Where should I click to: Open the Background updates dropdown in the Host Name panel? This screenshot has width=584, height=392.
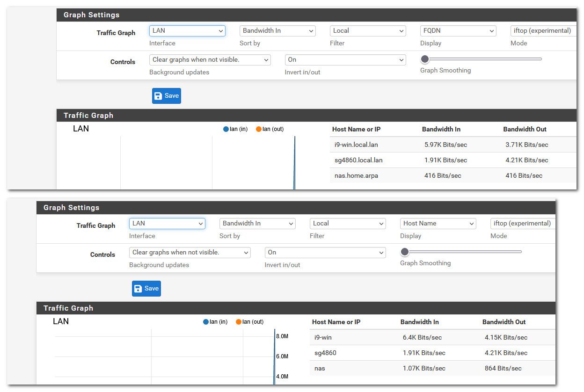tap(190, 253)
